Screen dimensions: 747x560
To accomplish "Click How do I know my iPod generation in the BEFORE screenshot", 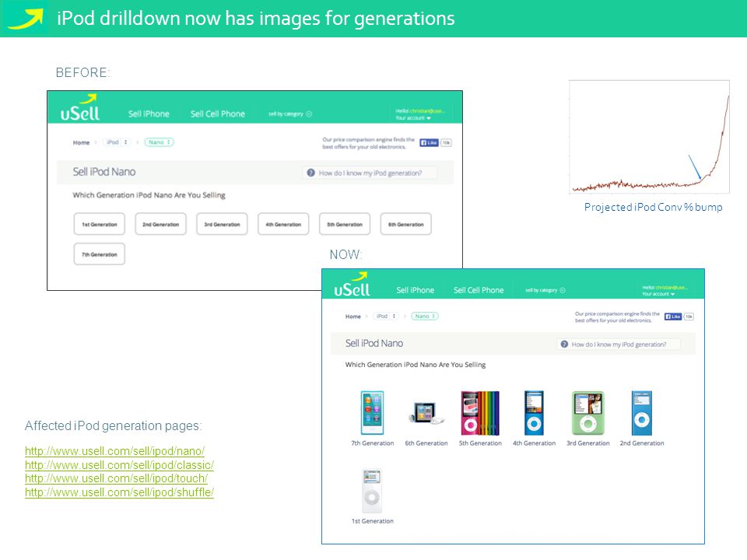I will [370, 173].
